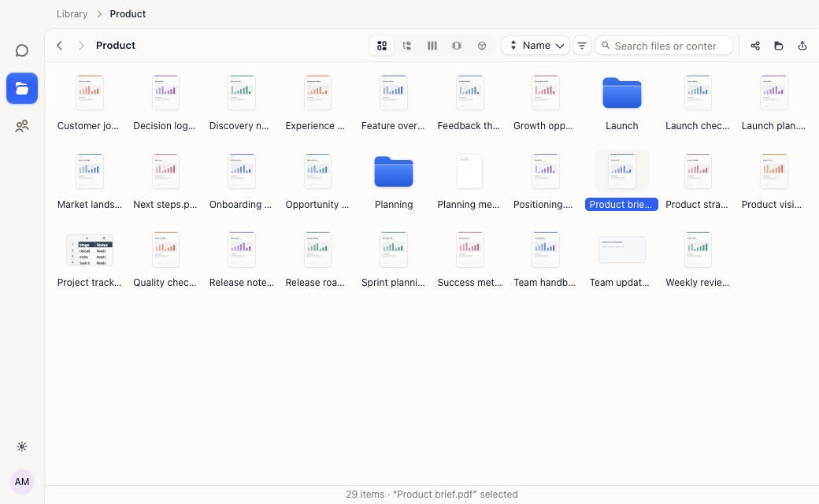Image resolution: width=819 pixels, height=504 pixels.
Task: Select the Onboarding ... file
Action: (x=241, y=182)
